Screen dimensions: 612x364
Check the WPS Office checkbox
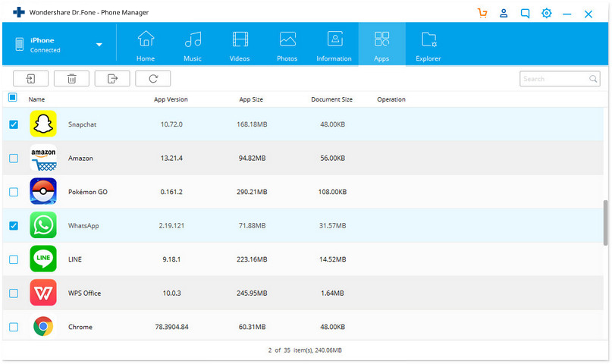tap(14, 293)
